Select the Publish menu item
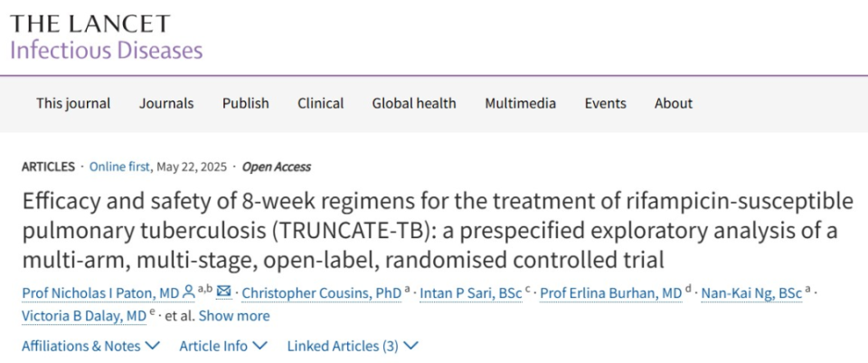Image resolution: width=868 pixels, height=363 pixels. point(246,103)
